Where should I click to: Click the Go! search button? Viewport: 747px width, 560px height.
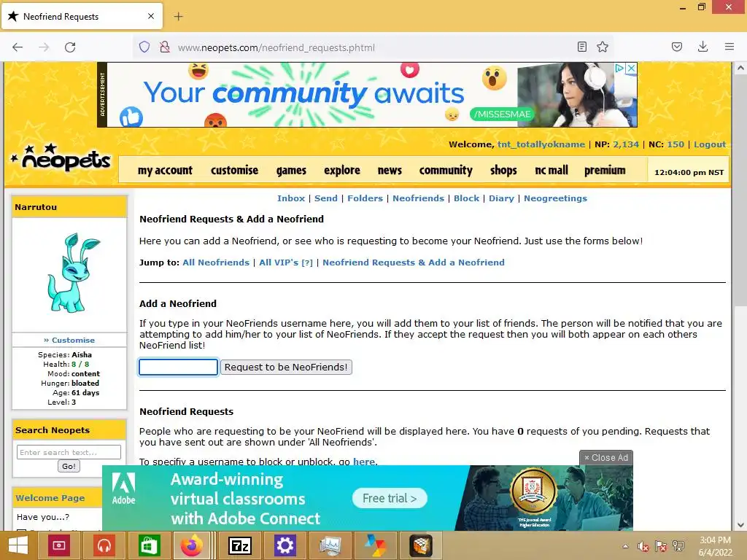[x=69, y=466]
